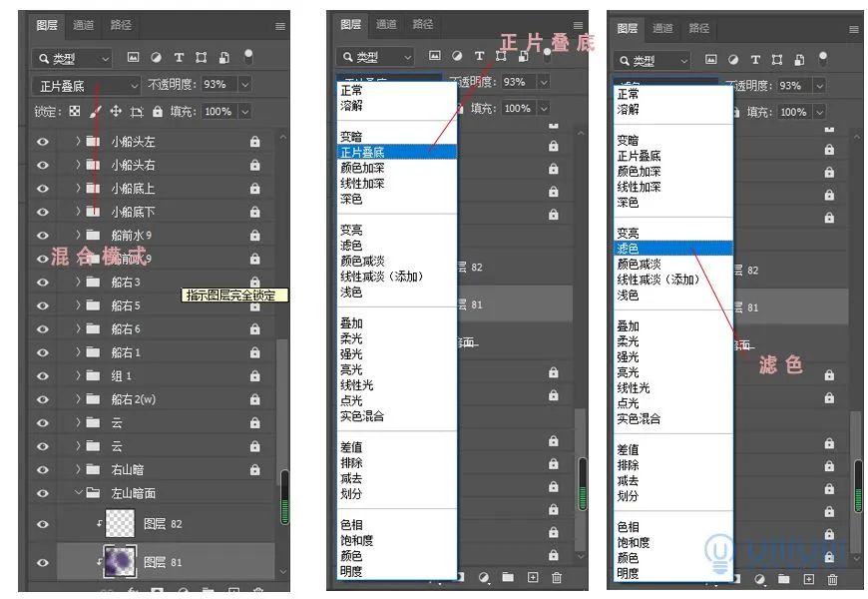This screenshot has width=868, height=599.
Task: Click adjustment layer filter icon in left panel
Action: pos(156,57)
